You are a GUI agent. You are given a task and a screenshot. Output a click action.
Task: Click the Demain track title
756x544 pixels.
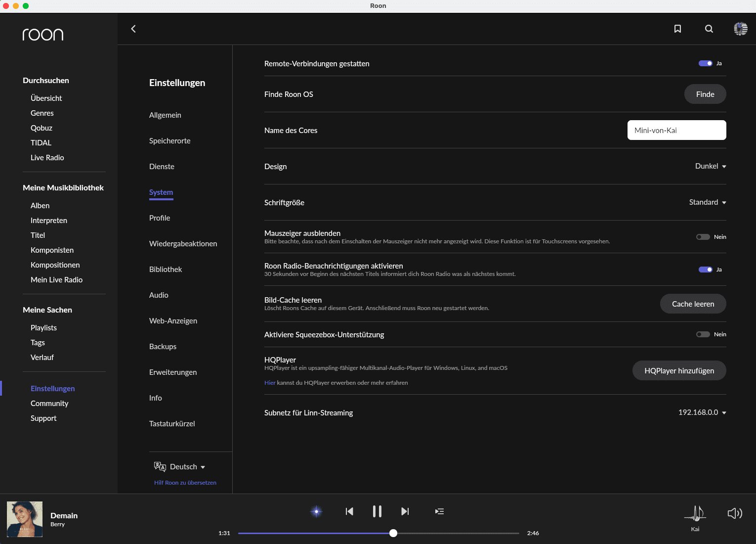[64, 515]
